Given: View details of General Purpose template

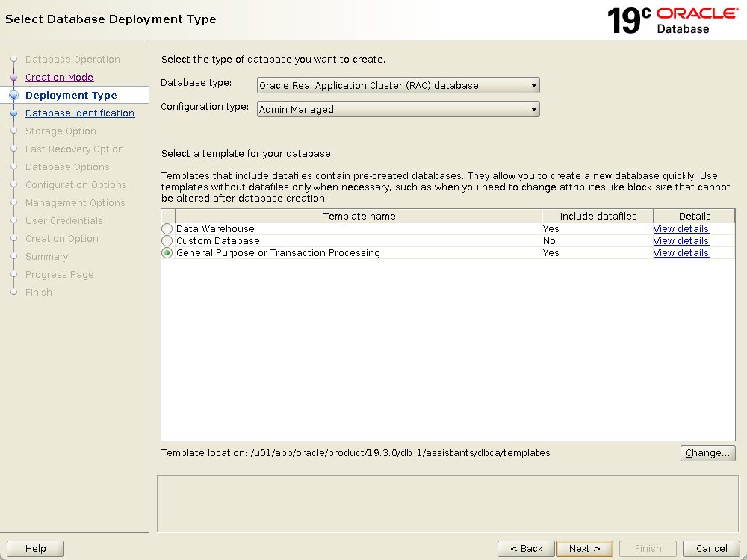Looking at the screenshot, I should 681,253.
